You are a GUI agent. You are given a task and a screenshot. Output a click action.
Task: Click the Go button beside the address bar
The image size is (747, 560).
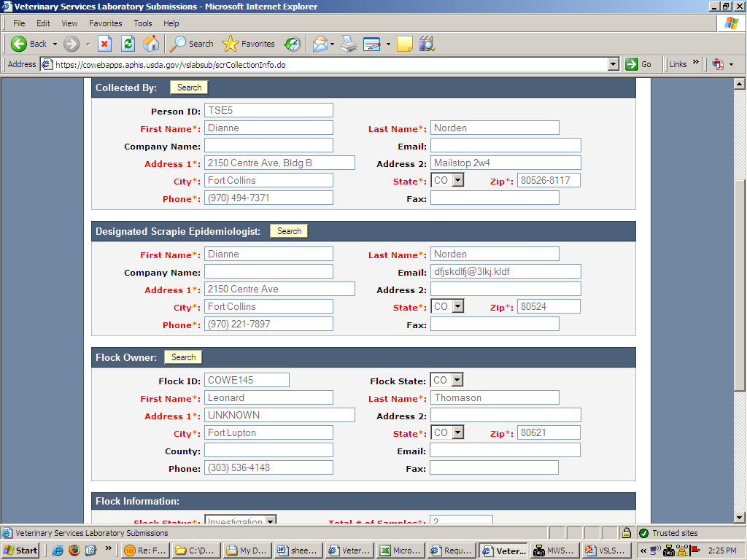point(638,64)
